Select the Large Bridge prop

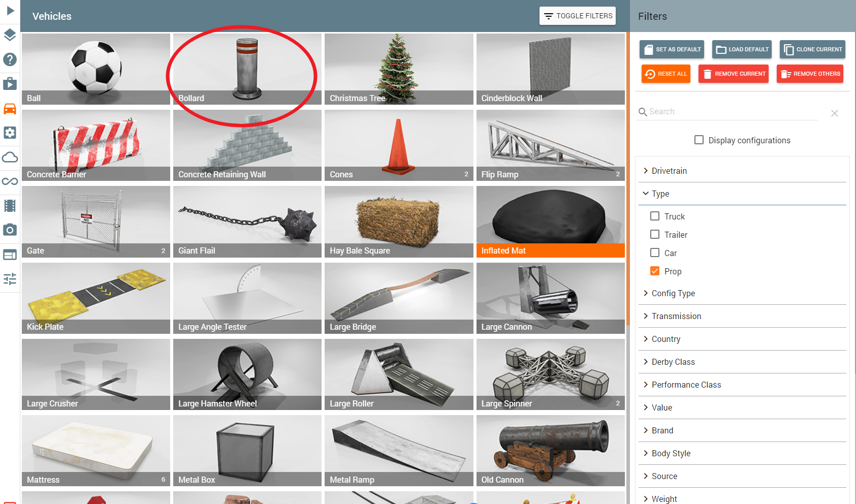pos(399,298)
